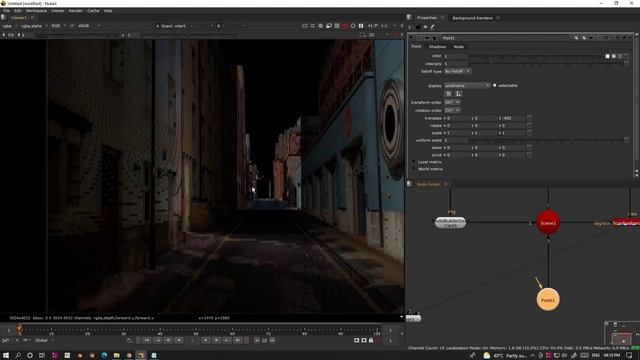Click the intensity value field
This screenshot has width=640, height=360.
pyautogui.click(x=456, y=64)
